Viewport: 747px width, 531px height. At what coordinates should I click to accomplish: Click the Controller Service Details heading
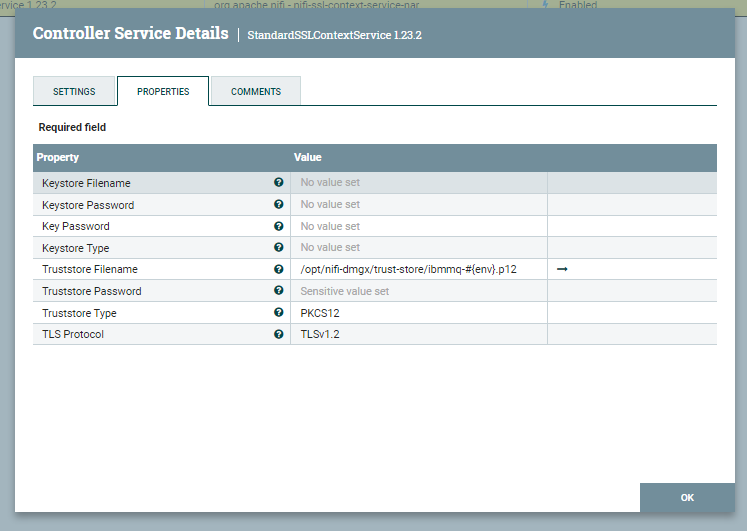click(x=131, y=33)
